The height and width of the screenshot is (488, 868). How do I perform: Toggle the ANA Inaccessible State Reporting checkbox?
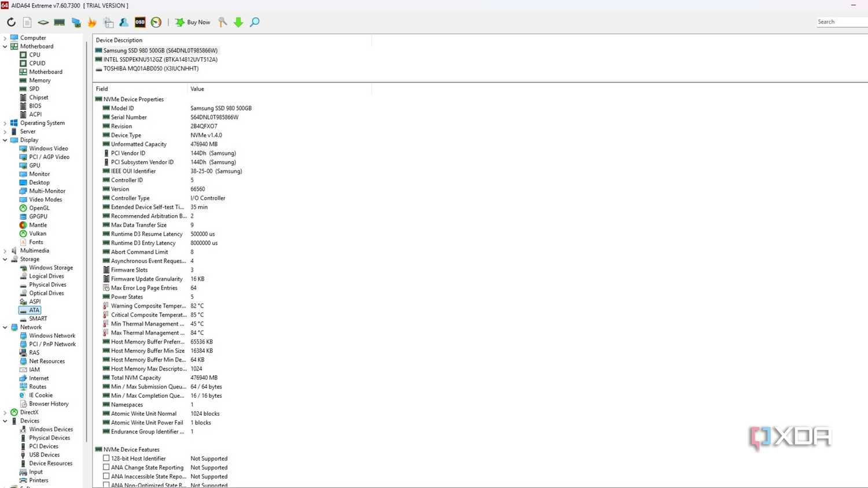[x=106, y=476]
